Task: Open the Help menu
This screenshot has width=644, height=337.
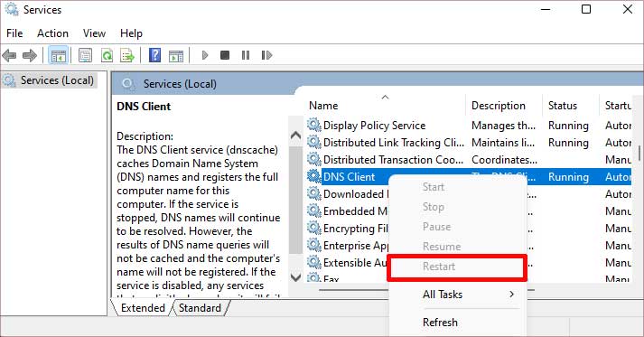Action: pos(131,33)
